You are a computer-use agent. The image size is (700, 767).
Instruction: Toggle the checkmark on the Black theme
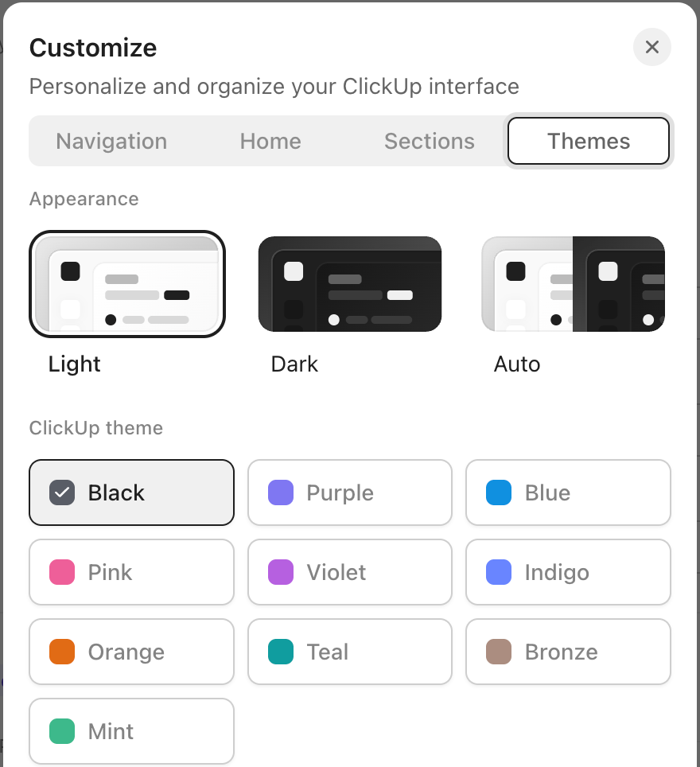(64, 493)
